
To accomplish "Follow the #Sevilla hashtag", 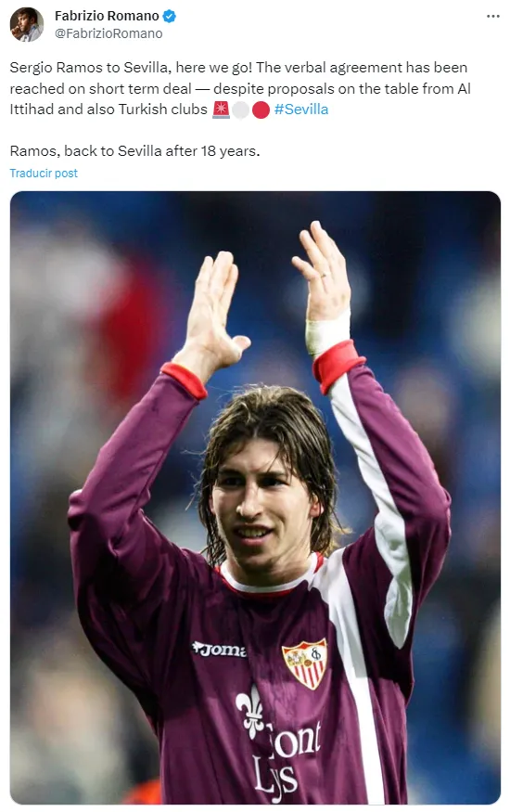I will (x=301, y=110).
